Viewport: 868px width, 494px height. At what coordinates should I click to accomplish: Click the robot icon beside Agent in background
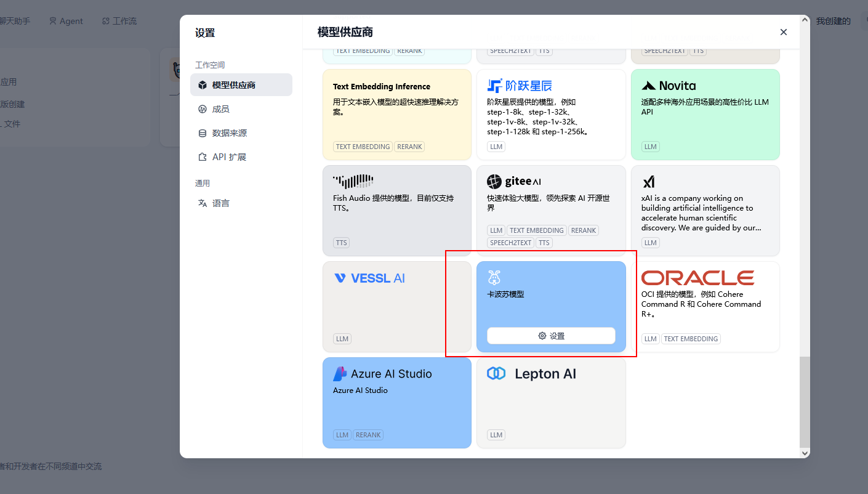click(x=53, y=21)
